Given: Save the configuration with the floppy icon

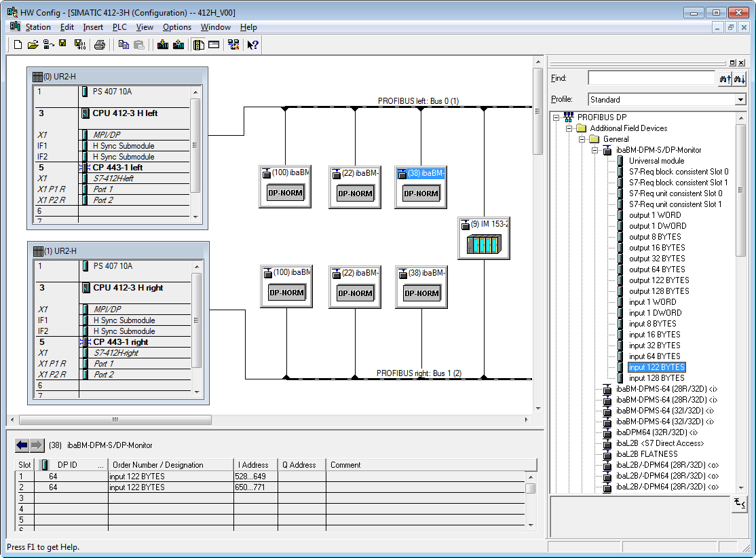Looking at the screenshot, I should point(62,44).
